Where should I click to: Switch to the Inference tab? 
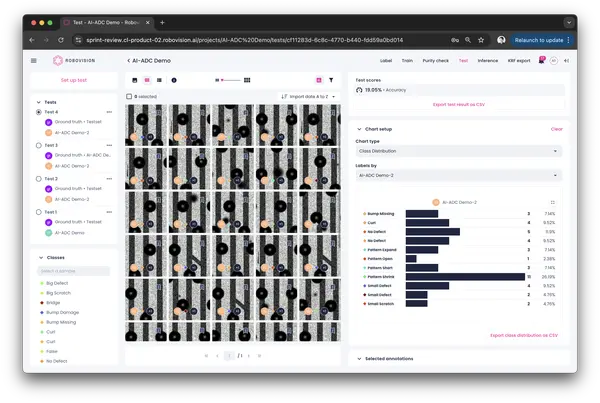click(x=488, y=60)
